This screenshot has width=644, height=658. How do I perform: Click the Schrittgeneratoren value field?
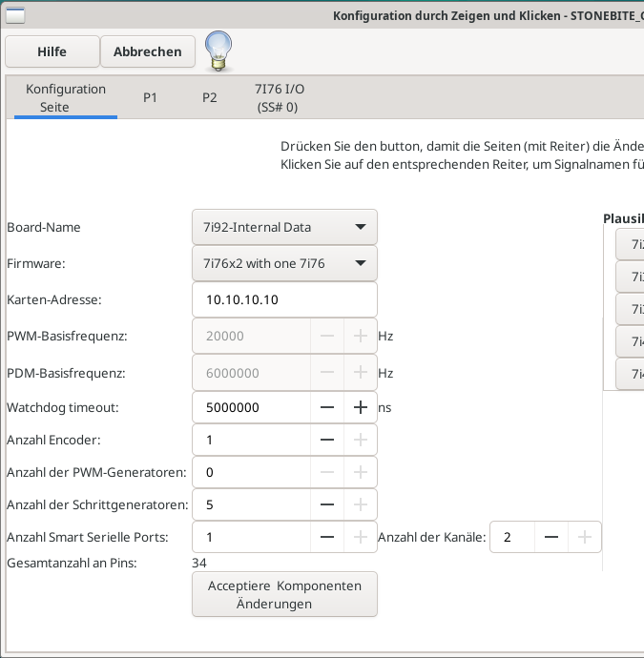tap(252, 504)
